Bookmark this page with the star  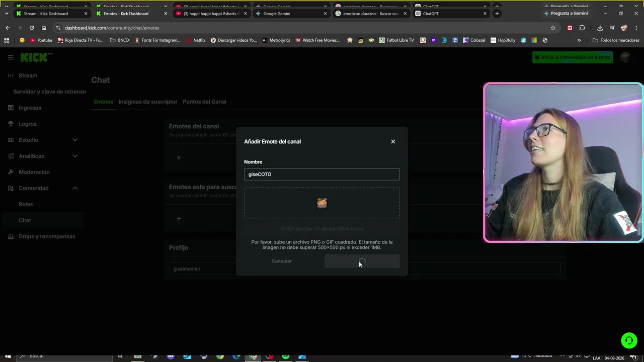[x=553, y=28]
